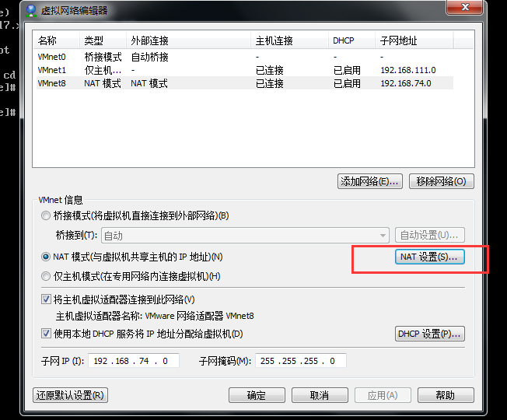The image size is (507, 420).
Task: Select the 桥接模式 radio button
Action: pos(46,215)
